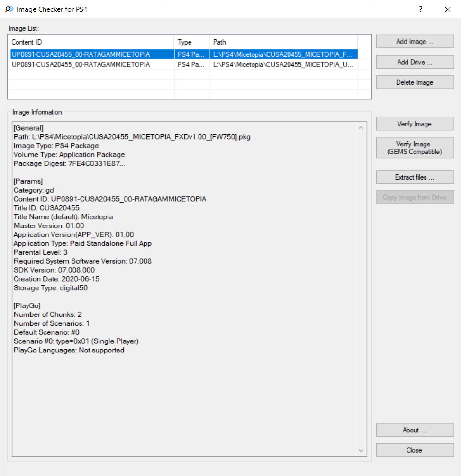Viewport: 461px width, 476px height.
Task: Open Extract files dialog
Action: pyautogui.click(x=415, y=177)
